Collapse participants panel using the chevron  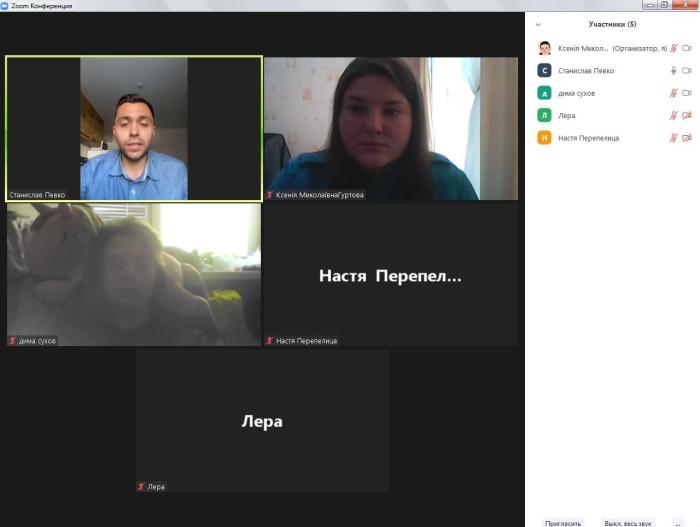538,25
